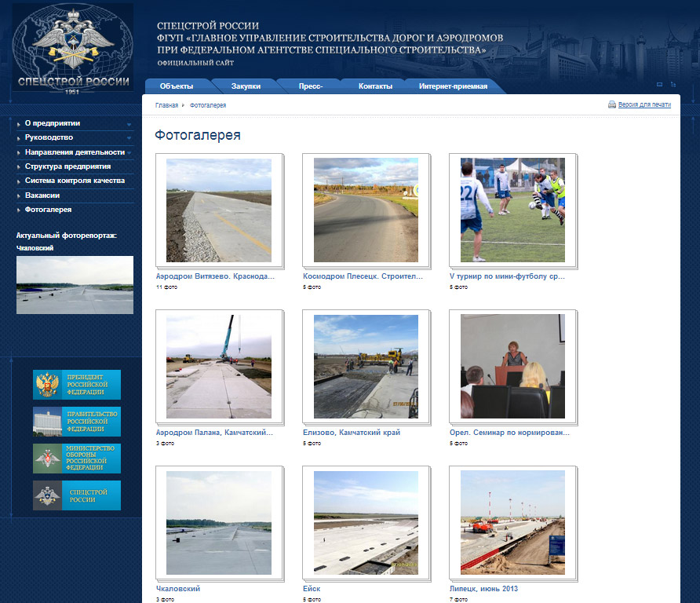
Task: Click the 11 фото count text
Action: [166, 287]
